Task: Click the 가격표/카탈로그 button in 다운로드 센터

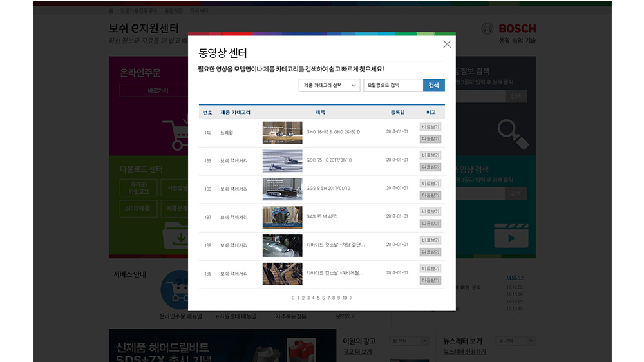Action: click(138, 188)
